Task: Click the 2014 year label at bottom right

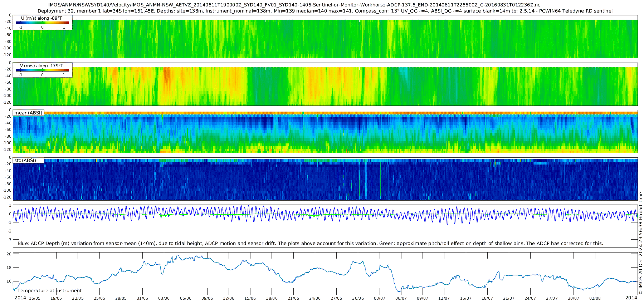Action: [631, 298]
